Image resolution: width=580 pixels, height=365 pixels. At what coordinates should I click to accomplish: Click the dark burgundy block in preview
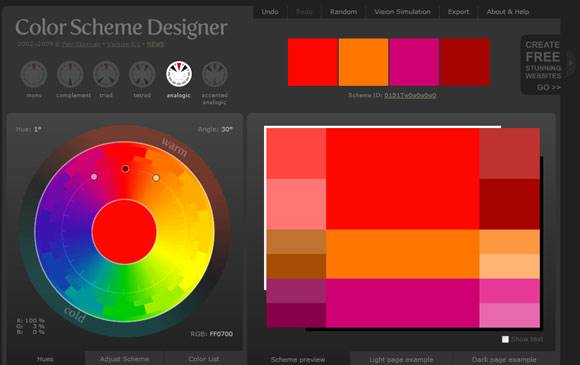click(x=296, y=315)
